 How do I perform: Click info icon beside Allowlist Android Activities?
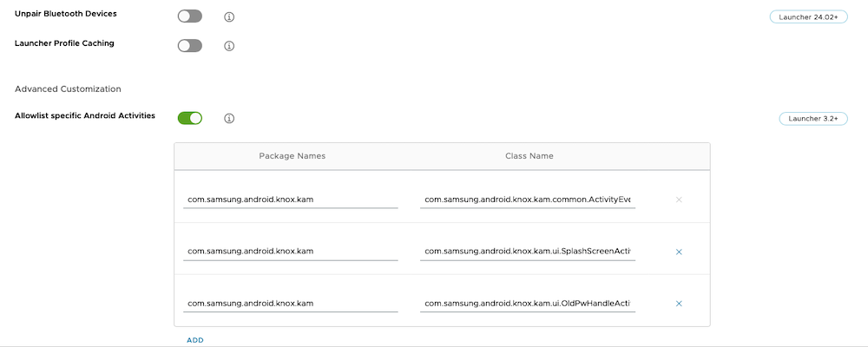(229, 118)
